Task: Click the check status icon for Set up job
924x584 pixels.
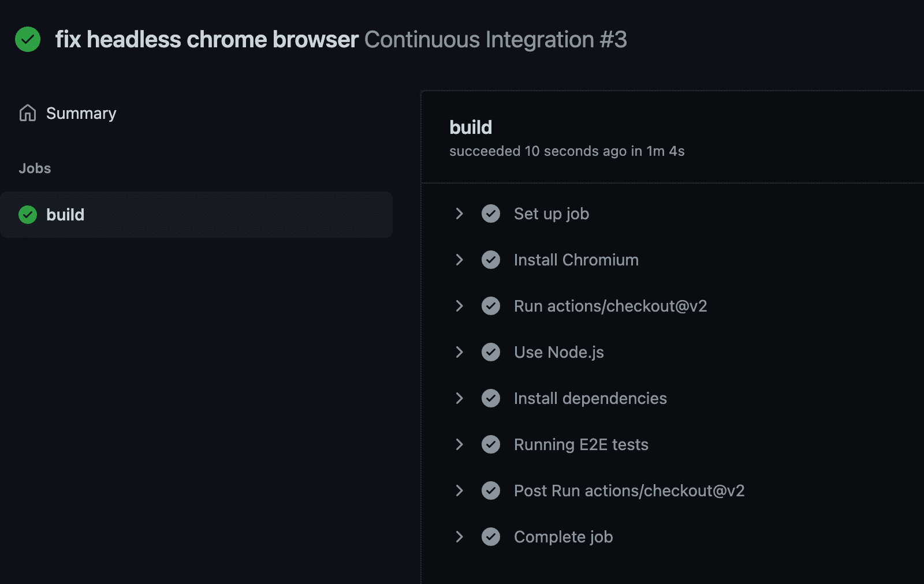Action: coord(491,214)
